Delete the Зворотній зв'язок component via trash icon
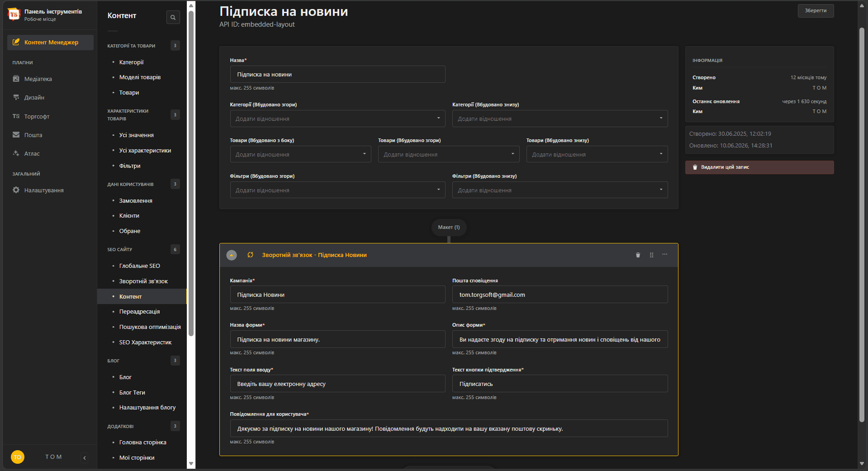 pyautogui.click(x=638, y=255)
